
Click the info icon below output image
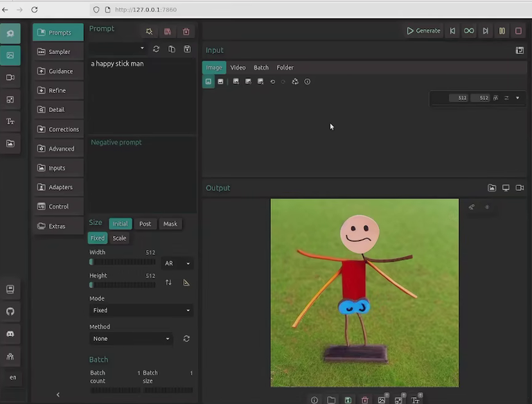click(x=314, y=400)
